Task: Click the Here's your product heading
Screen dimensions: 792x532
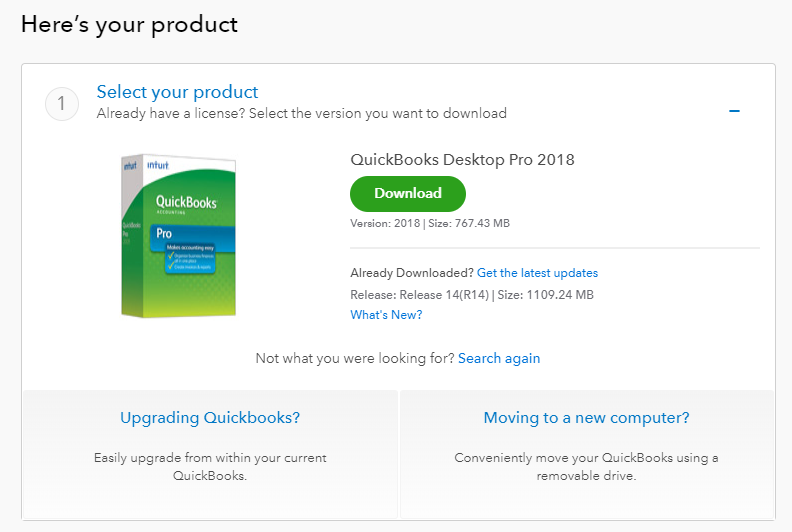Action: tap(129, 24)
